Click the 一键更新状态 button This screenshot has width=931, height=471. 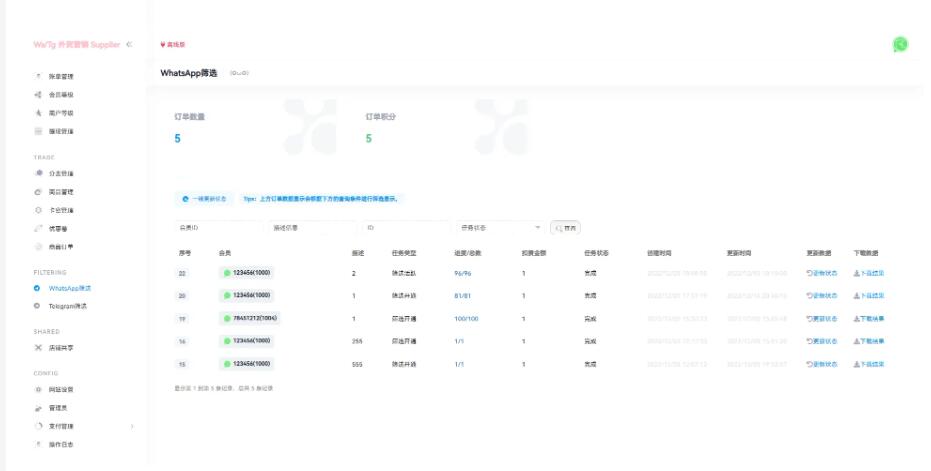(204, 199)
